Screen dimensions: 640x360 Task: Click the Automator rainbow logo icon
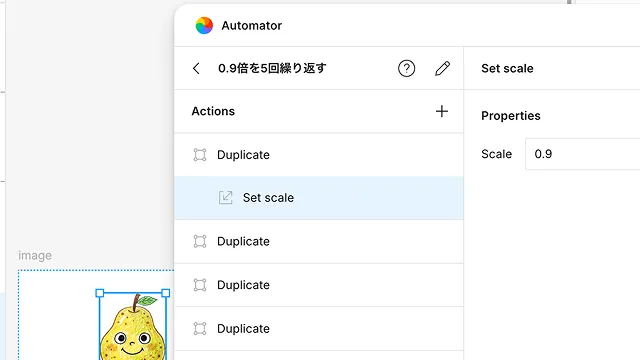coord(204,26)
